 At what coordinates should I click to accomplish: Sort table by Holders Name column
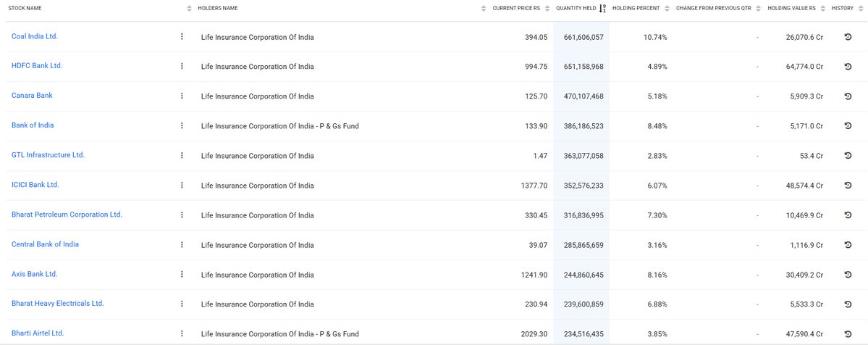click(484, 8)
